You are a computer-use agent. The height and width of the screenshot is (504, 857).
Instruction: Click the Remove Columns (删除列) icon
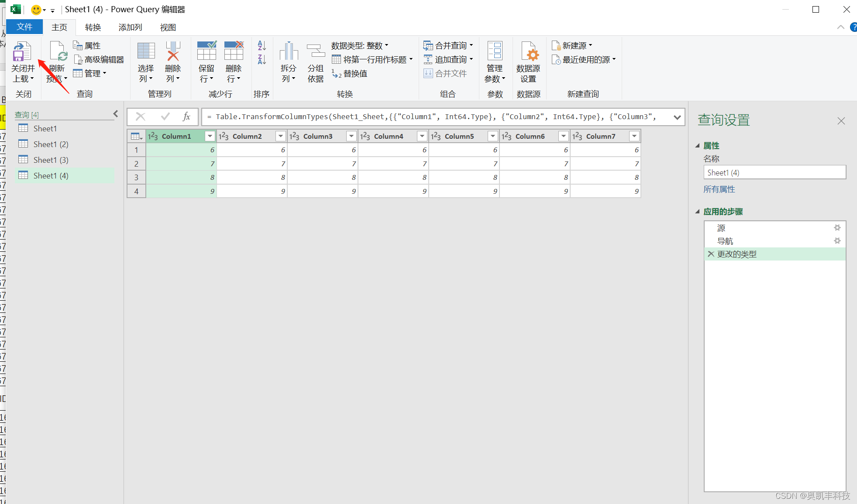[173, 52]
